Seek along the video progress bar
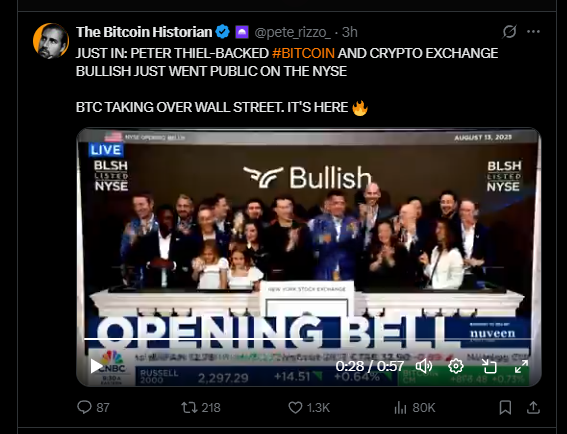Viewport: 567px width, 434px height. coord(308,339)
